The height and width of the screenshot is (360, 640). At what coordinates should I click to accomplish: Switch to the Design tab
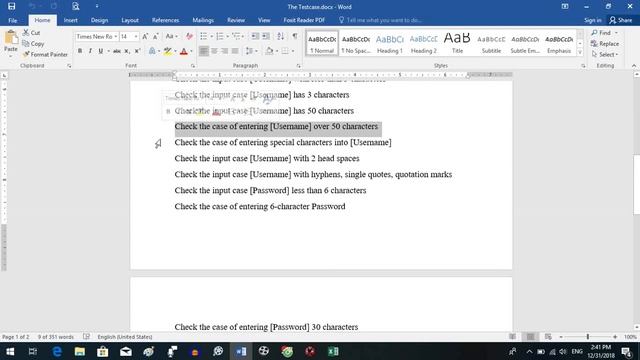[x=99, y=20]
